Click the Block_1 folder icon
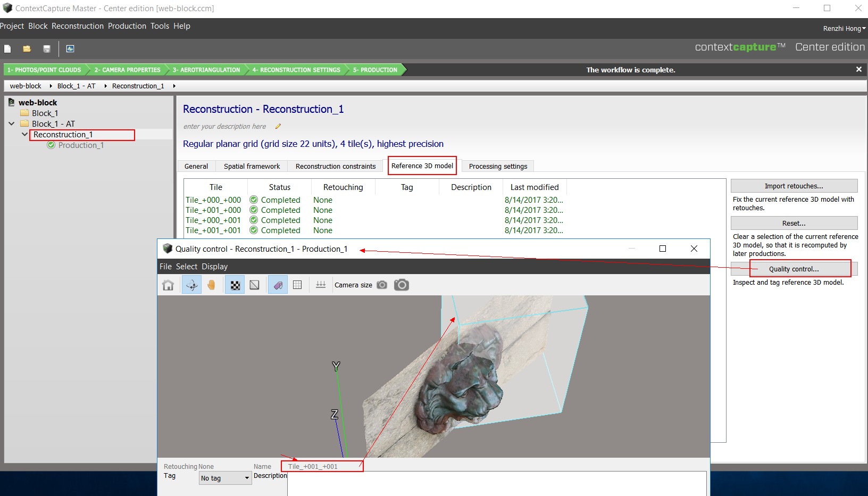 click(24, 113)
